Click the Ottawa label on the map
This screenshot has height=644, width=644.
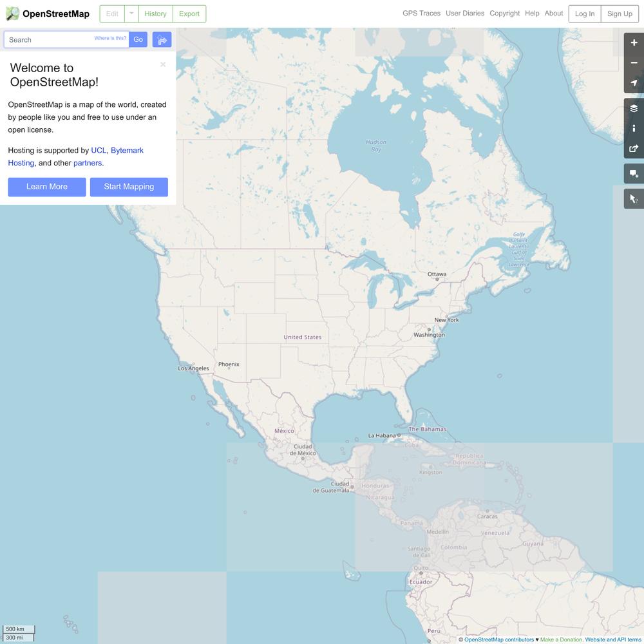437,274
